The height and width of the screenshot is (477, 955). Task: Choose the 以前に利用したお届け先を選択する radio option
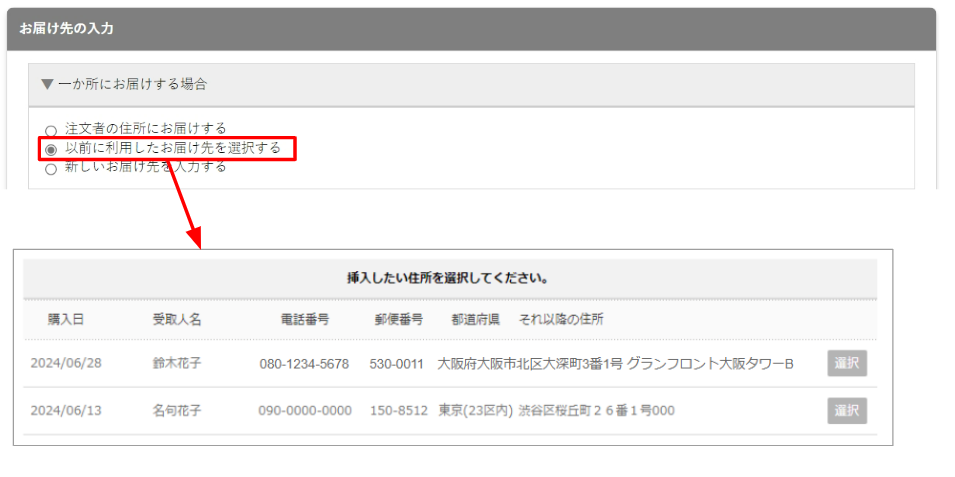point(51,149)
